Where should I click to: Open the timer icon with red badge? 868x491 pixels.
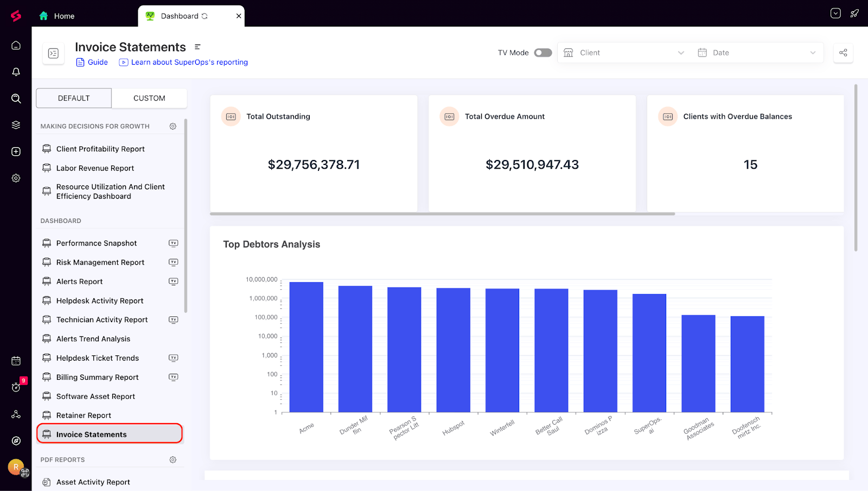pos(16,387)
